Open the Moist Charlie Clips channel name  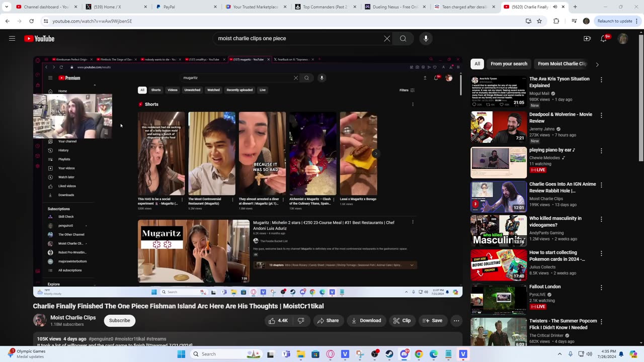click(73, 318)
